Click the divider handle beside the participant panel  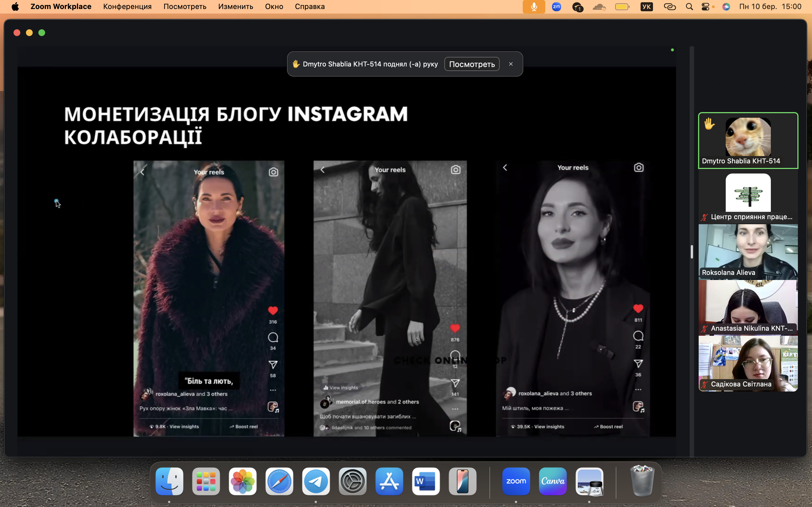click(692, 252)
